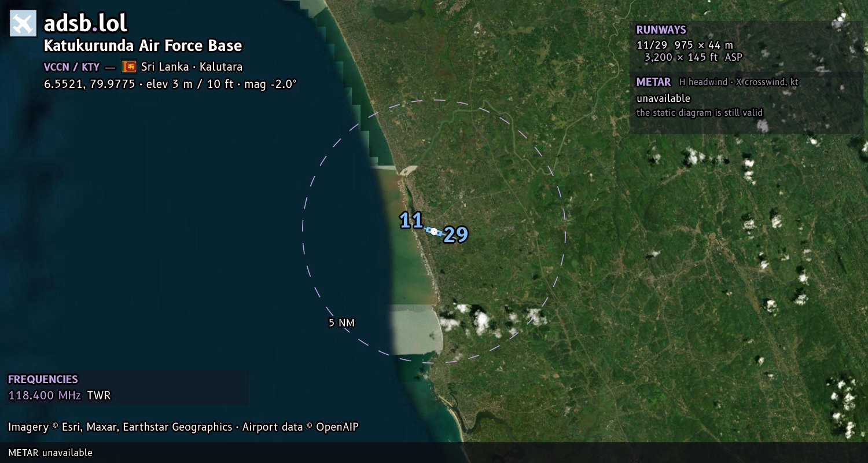Click the TWR frequency label
The width and height of the screenshot is (868, 463).
point(99,396)
